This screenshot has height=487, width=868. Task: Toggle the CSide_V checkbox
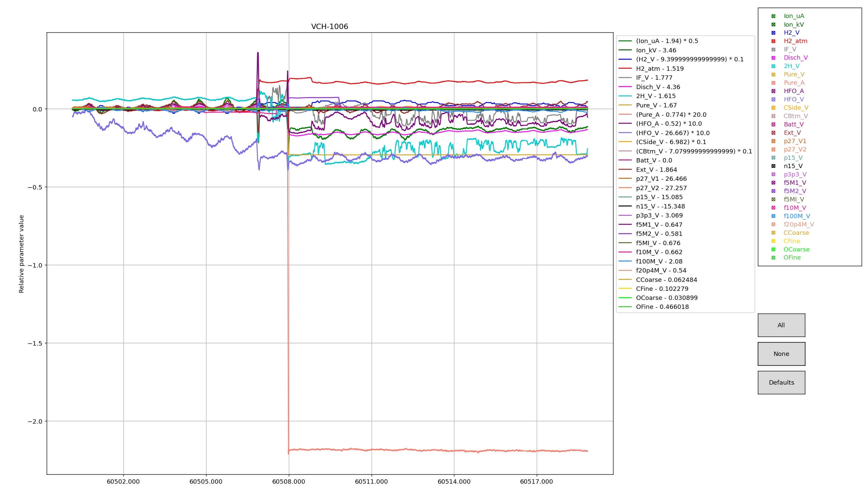click(773, 108)
